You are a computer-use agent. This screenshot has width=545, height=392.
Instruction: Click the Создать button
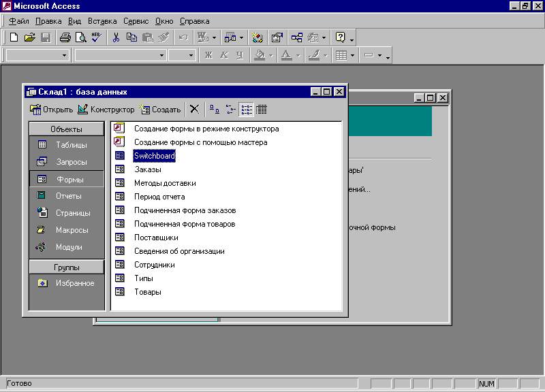(x=160, y=110)
